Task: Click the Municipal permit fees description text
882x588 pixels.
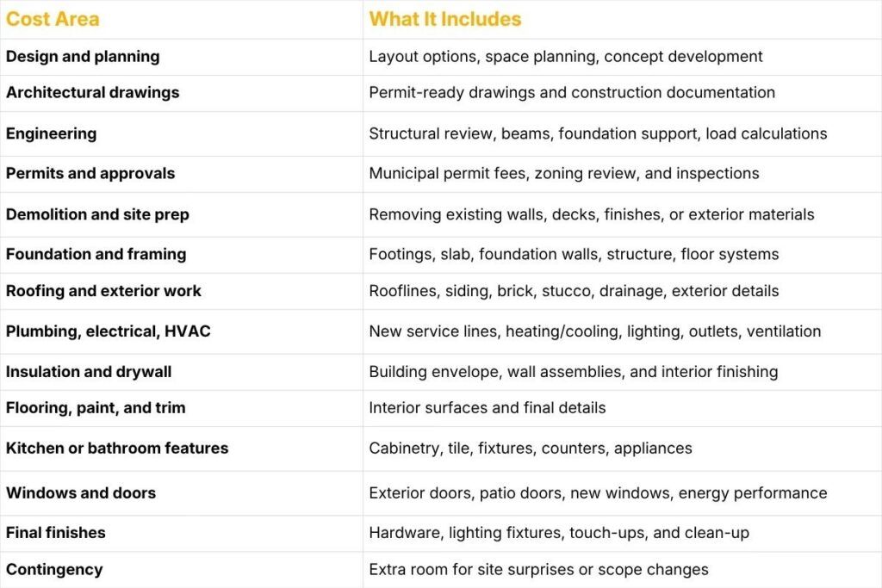Action: pyautogui.click(x=564, y=174)
